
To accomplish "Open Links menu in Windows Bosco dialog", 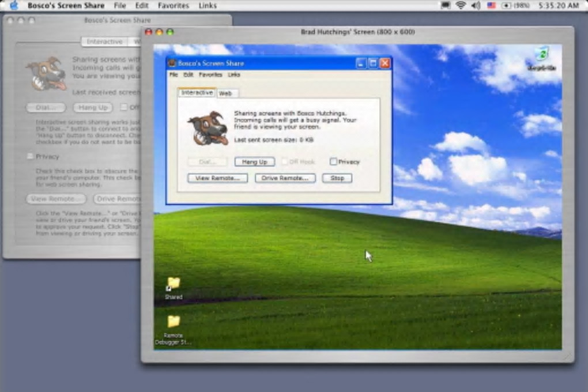I will [234, 74].
